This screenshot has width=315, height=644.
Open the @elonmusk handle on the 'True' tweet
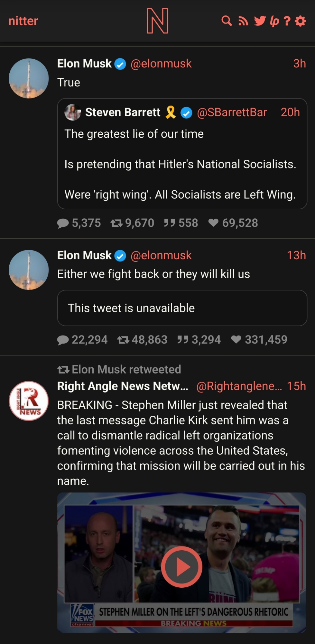[x=161, y=64]
